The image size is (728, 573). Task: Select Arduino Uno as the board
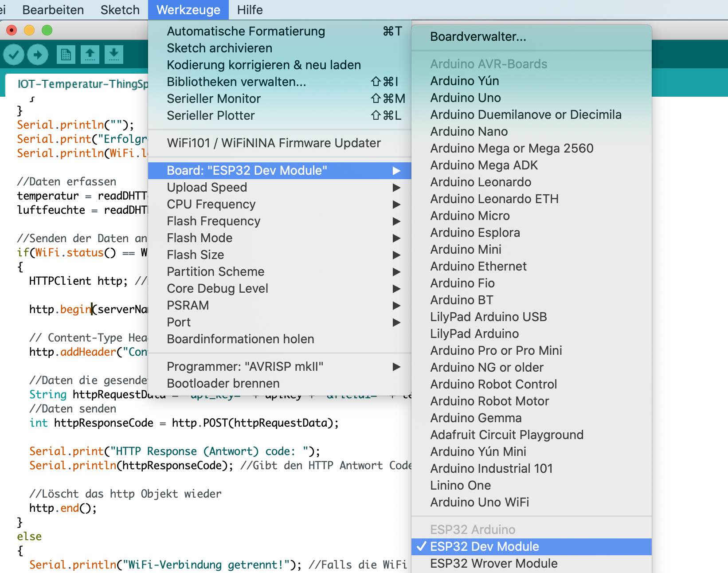(465, 98)
